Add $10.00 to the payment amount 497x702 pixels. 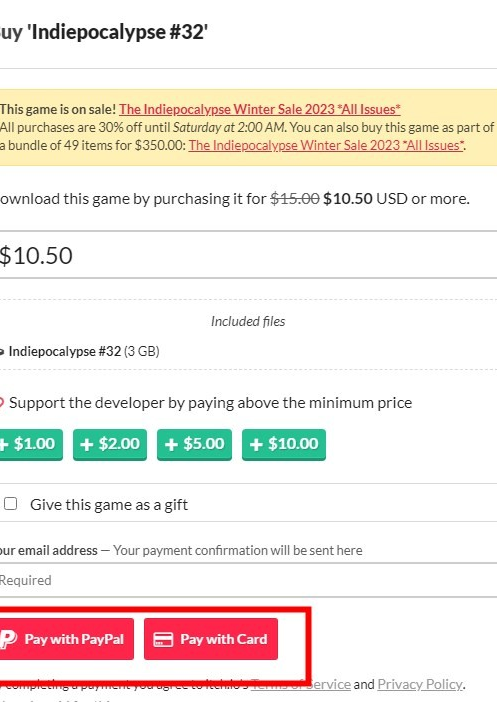(x=284, y=444)
